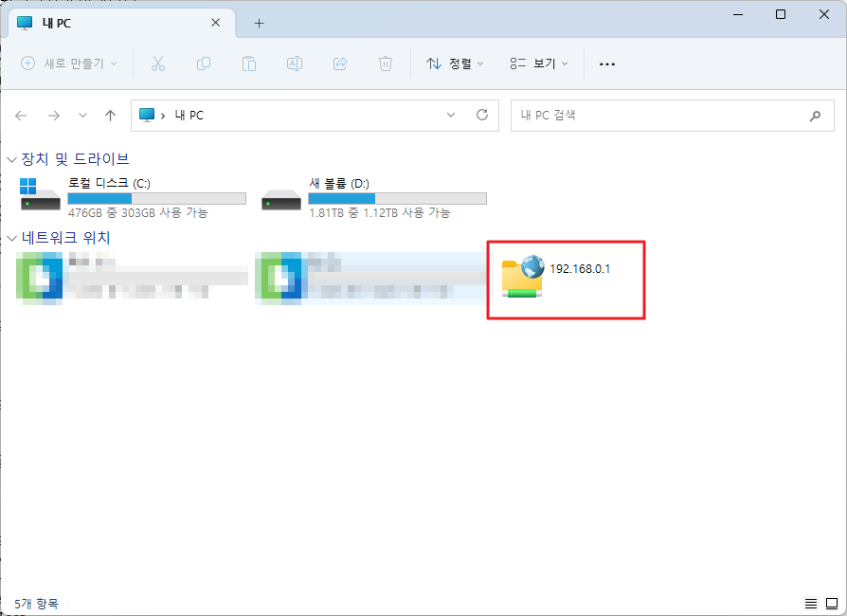The height and width of the screenshot is (616, 847).
Task: Open the address bar dropdown chevron
Action: (x=452, y=115)
